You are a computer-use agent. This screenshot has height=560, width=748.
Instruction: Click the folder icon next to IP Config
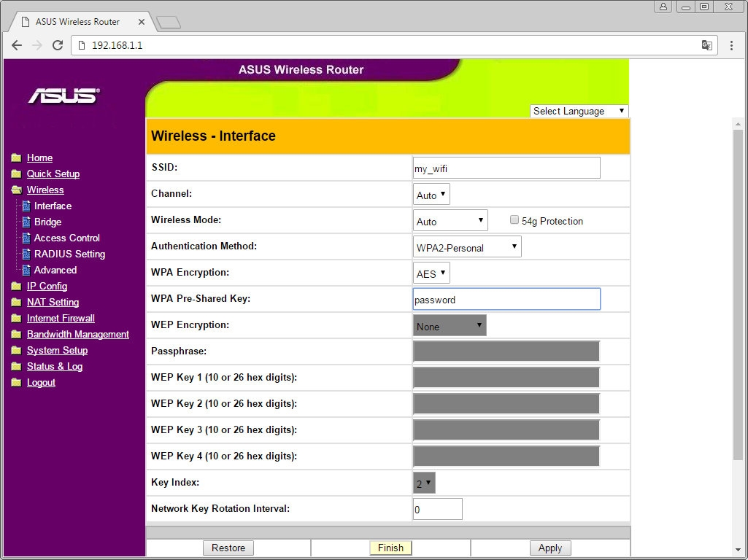tap(16, 286)
